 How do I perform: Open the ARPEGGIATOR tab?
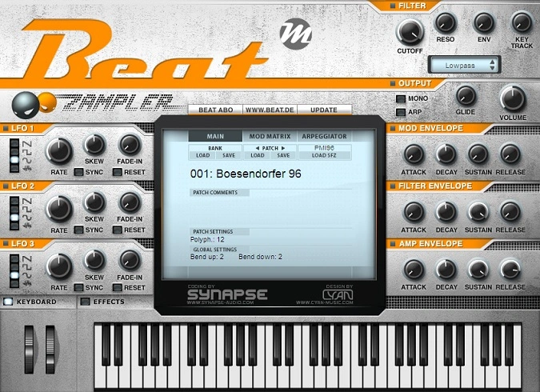325,137
